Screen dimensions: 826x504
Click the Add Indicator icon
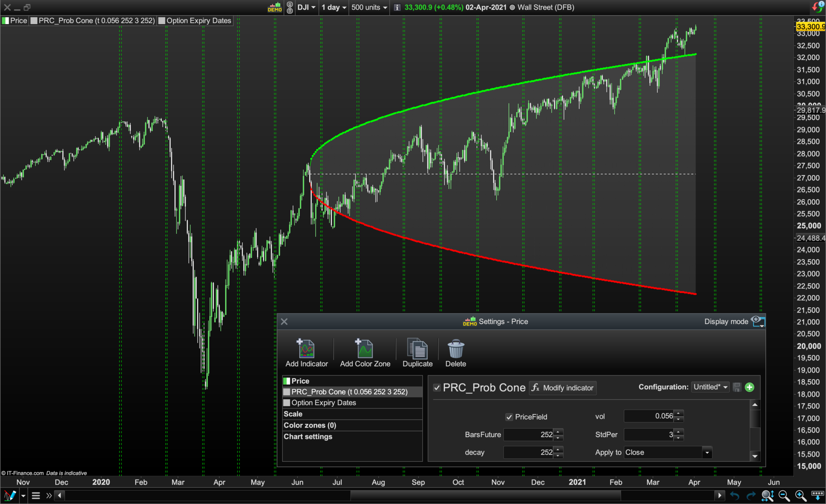306,349
